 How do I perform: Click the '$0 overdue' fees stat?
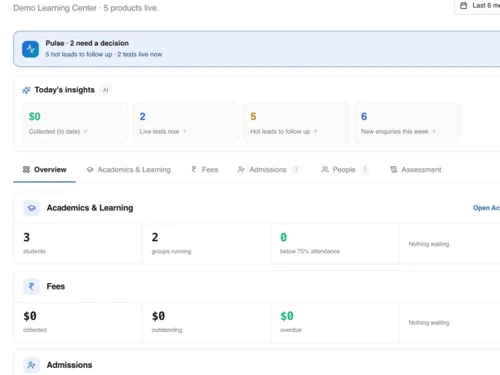tap(335, 322)
